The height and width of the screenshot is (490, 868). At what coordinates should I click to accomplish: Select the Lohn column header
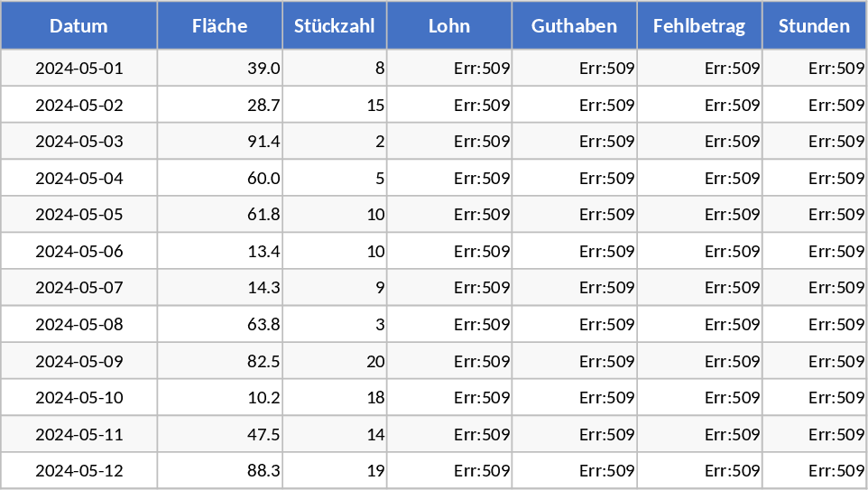click(449, 25)
